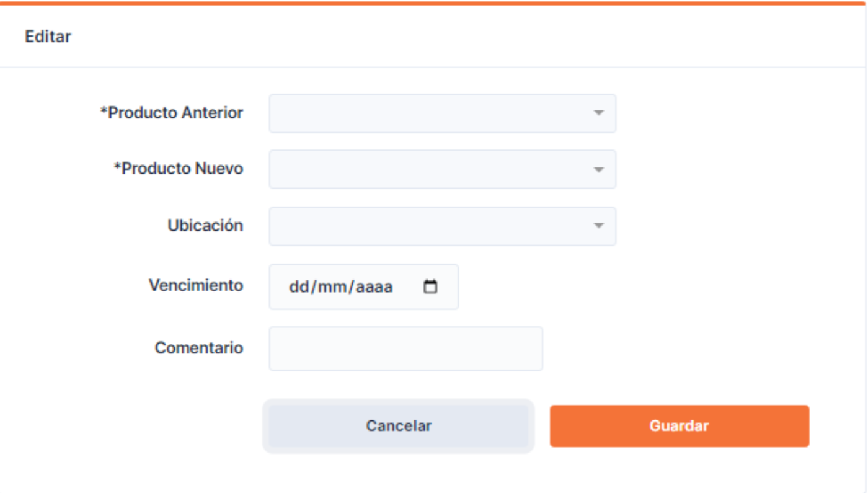Click the Ubicación field label
This screenshot has width=868, height=493.
tap(205, 225)
